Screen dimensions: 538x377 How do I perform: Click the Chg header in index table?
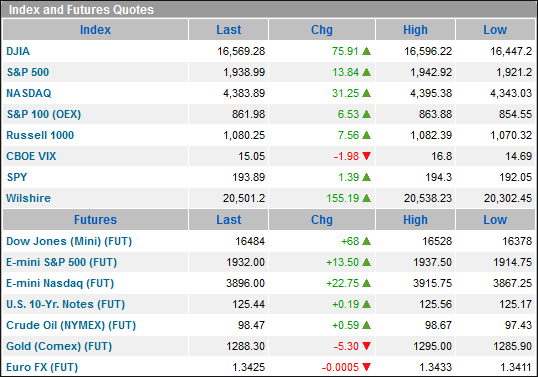tap(322, 30)
